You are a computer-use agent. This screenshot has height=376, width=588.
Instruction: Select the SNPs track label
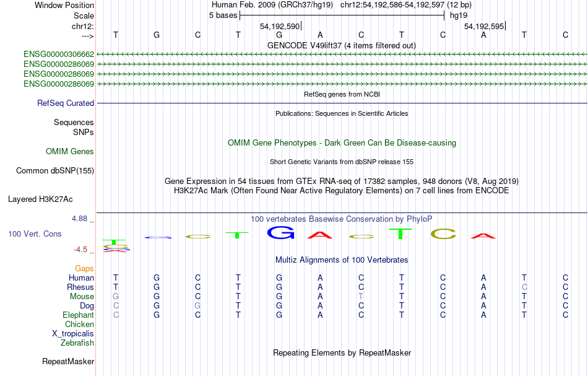(84, 132)
